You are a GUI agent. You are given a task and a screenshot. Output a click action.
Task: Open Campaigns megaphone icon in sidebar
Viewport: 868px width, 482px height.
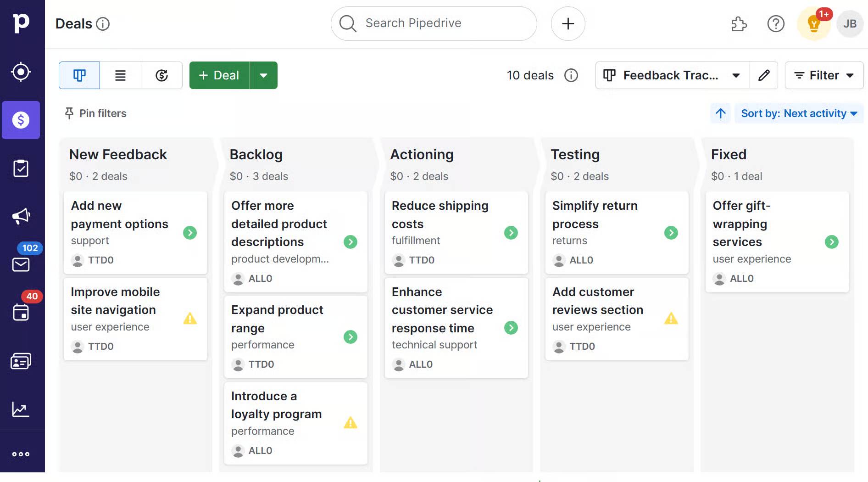tap(21, 216)
